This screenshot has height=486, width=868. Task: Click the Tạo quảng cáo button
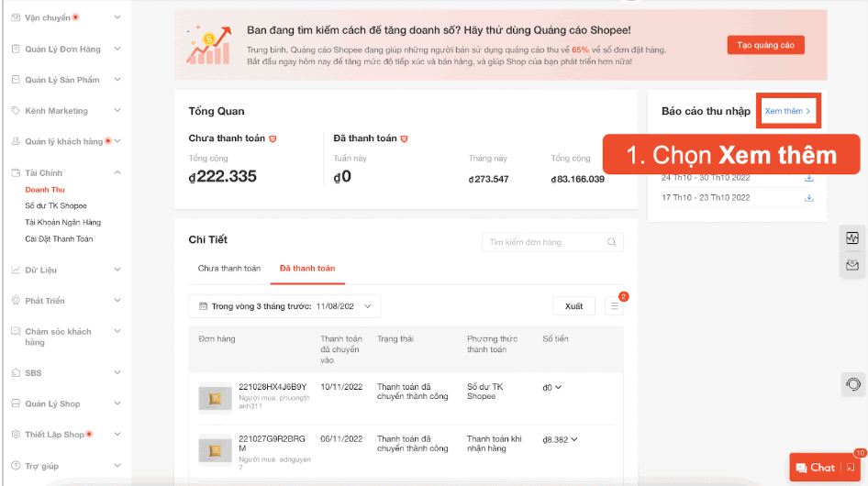tap(765, 45)
